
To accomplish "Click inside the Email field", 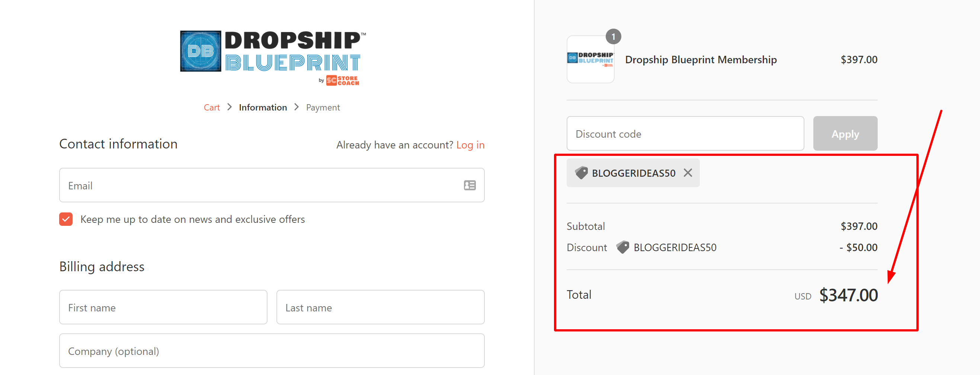I will pyautogui.click(x=266, y=185).
